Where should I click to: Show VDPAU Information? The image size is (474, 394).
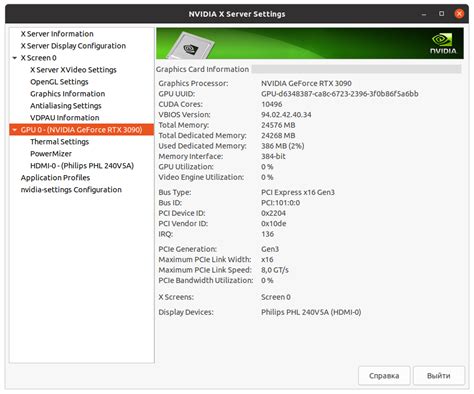point(65,118)
